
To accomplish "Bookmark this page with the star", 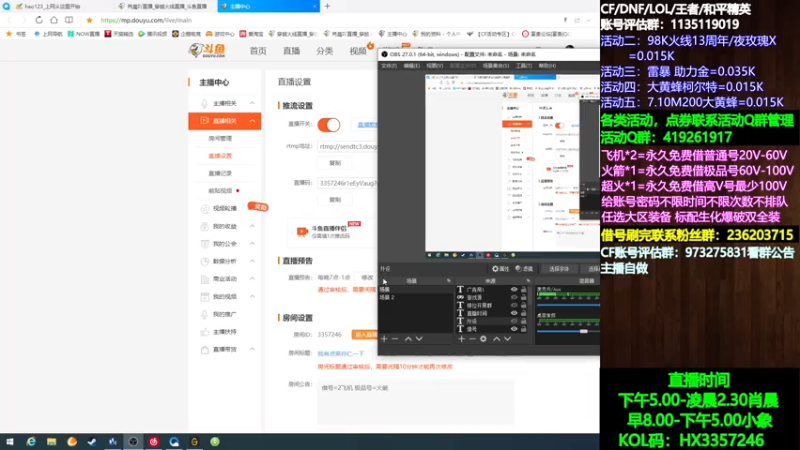I will click(x=89, y=20).
